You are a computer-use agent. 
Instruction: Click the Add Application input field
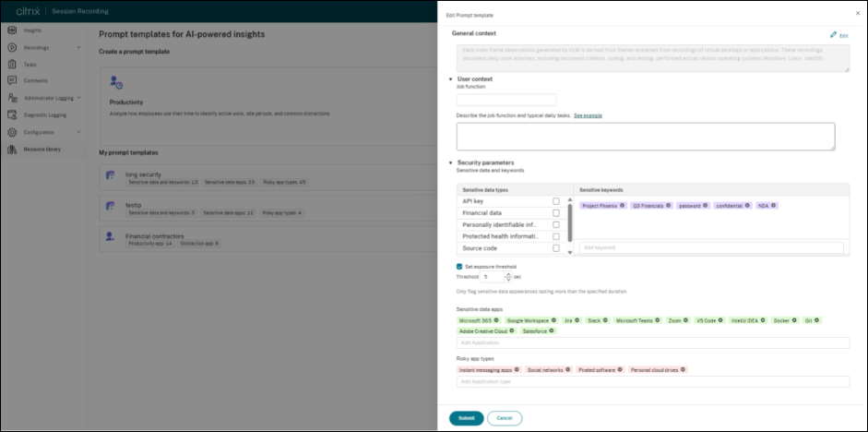pos(653,342)
